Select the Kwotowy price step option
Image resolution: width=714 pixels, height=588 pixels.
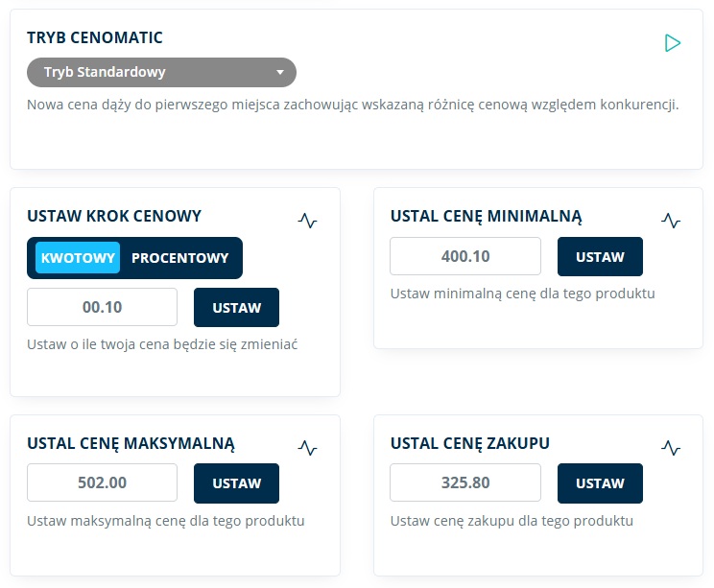pyautogui.click(x=78, y=257)
